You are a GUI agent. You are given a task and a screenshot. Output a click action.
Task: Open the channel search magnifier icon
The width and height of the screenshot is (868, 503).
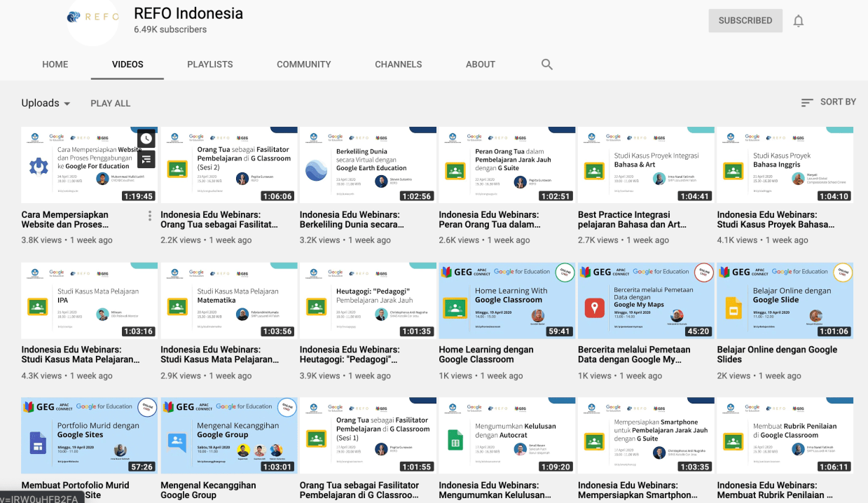pos(547,64)
